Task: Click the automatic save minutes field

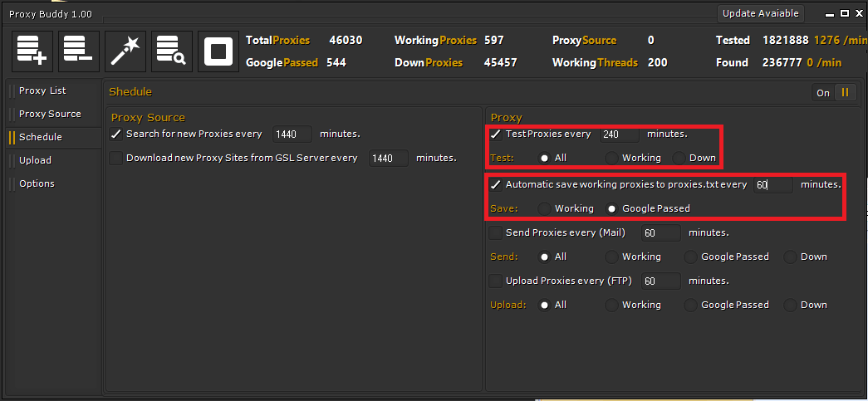Action: tap(772, 185)
